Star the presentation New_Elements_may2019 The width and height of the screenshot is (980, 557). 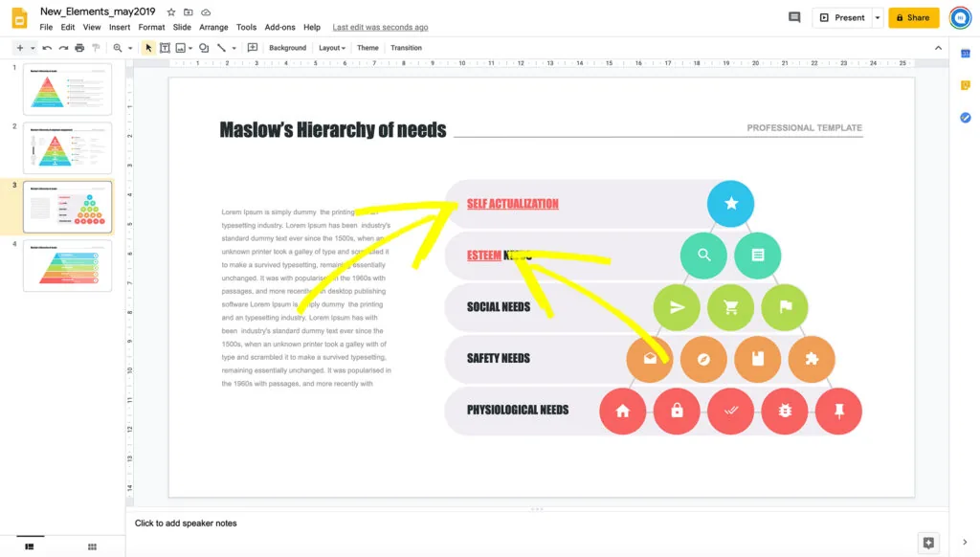pos(171,11)
